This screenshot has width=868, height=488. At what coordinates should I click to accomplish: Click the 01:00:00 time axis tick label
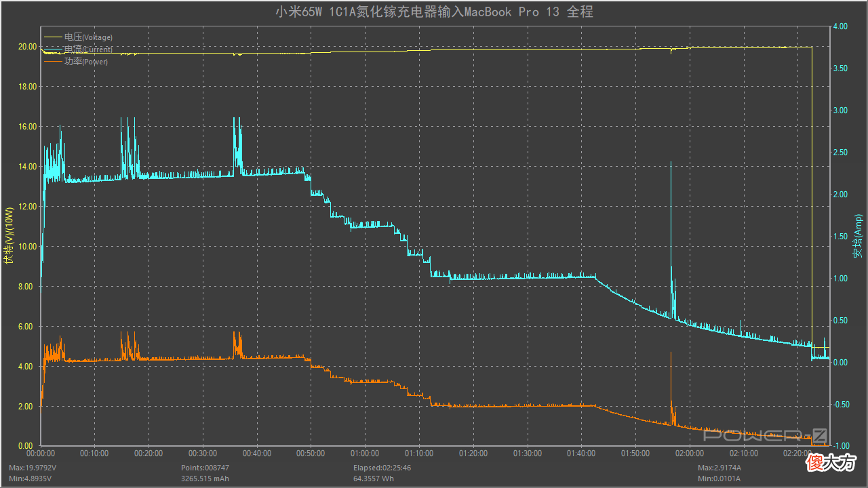[x=365, y=453]
